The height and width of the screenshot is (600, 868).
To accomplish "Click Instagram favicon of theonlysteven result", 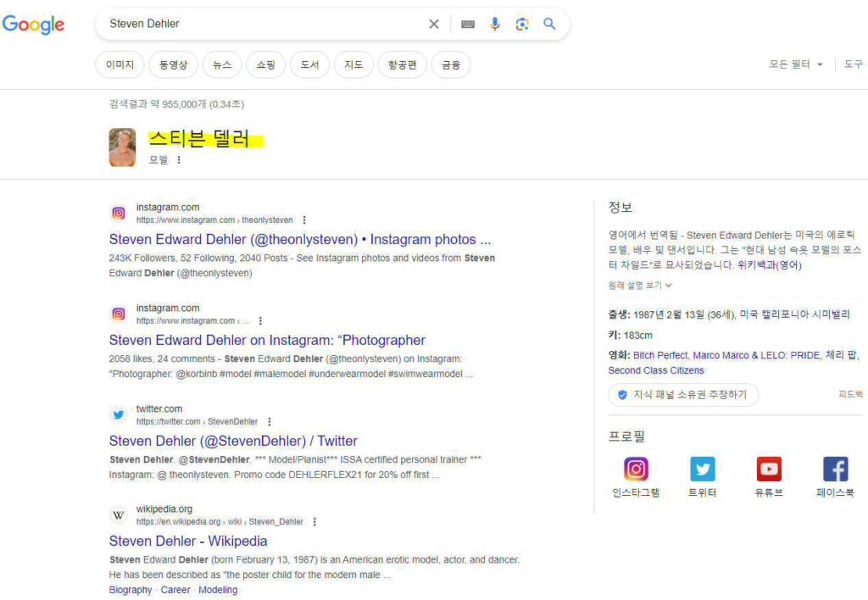I will point(119,213).
